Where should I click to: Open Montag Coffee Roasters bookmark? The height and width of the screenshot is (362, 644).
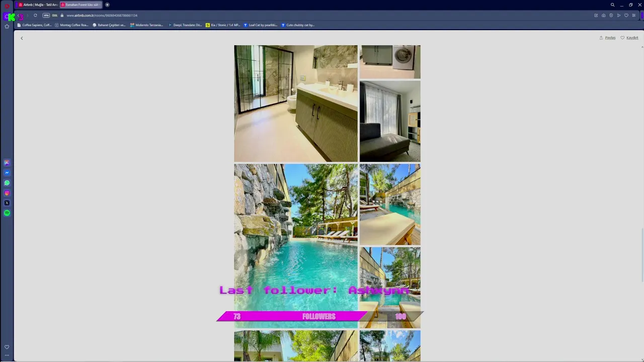point(71,25)
